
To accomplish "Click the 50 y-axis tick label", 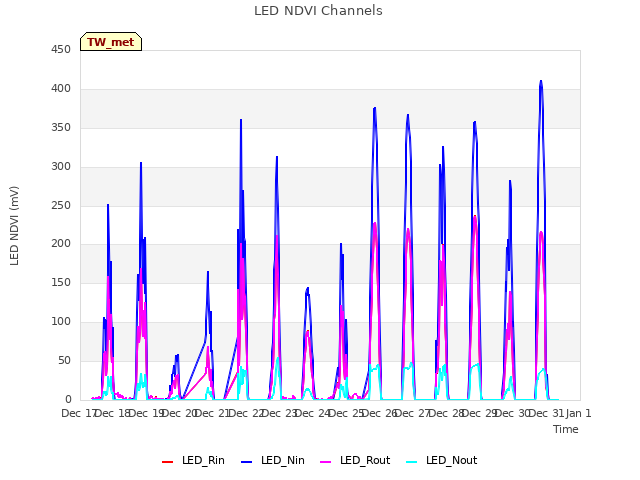I will [64, 360].
